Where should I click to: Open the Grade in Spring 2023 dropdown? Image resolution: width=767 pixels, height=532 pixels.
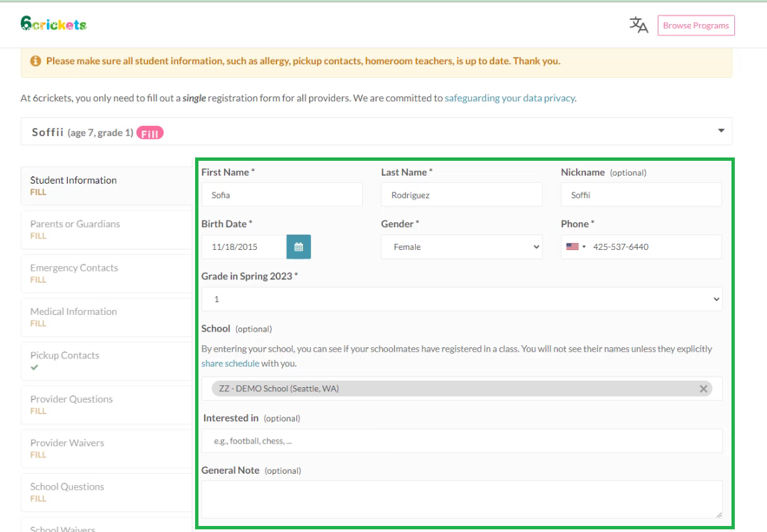(x=461, y=300)
